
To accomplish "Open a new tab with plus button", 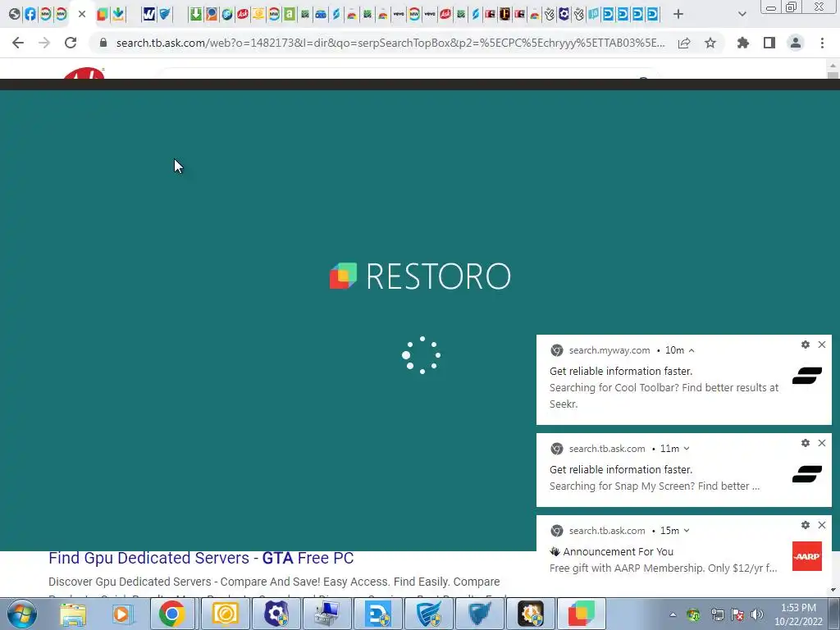I will click(678, 15).
